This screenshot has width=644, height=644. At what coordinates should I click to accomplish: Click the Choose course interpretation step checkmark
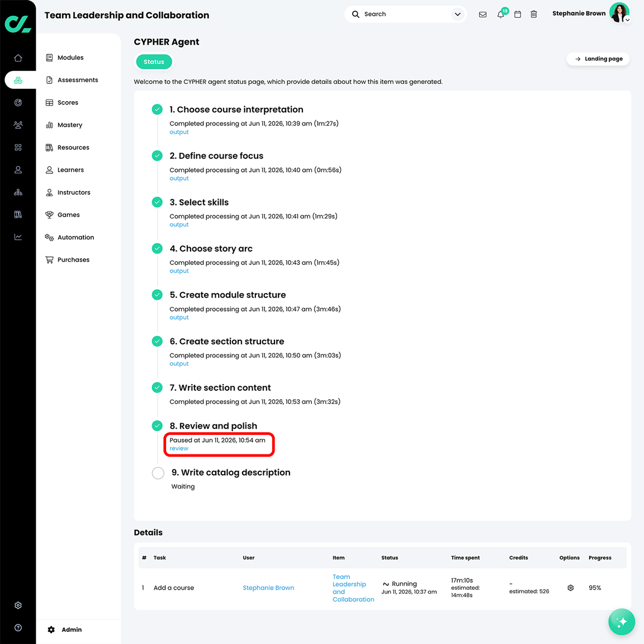(157, 109)
